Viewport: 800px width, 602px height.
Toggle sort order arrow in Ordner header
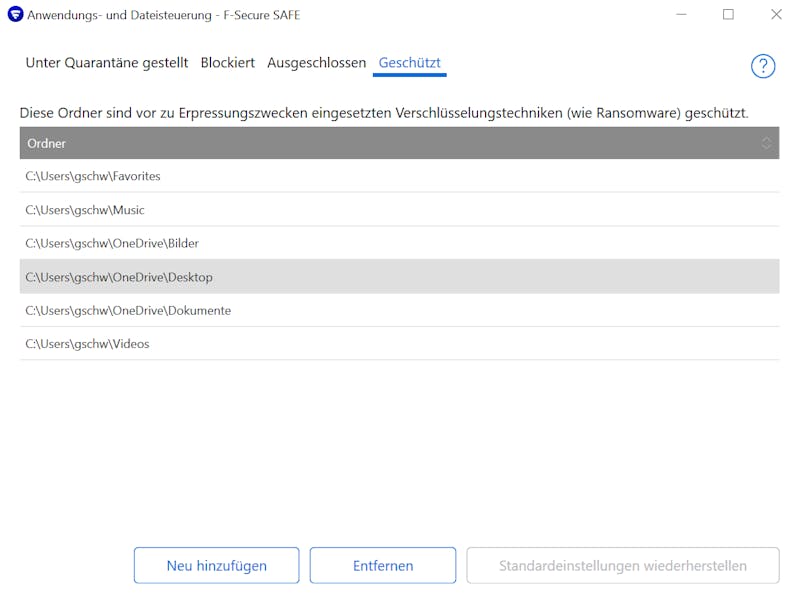pos(766,143)
